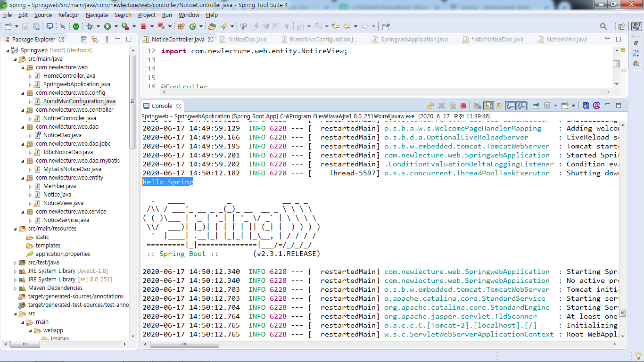Select the Java perspective button
The width and height of the screenshot is (644, 362).
(636, 26)
